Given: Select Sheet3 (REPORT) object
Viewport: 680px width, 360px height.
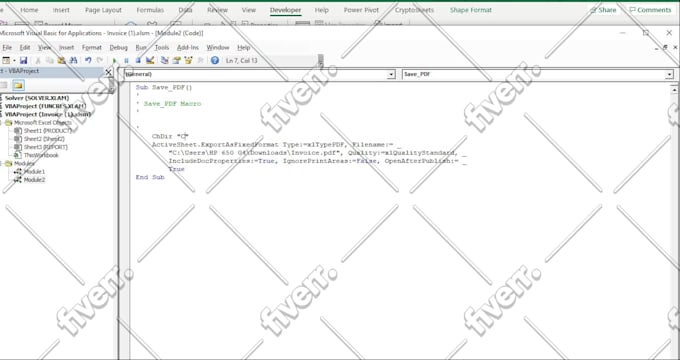Looking at the screenshot, I should pos(46,147).
